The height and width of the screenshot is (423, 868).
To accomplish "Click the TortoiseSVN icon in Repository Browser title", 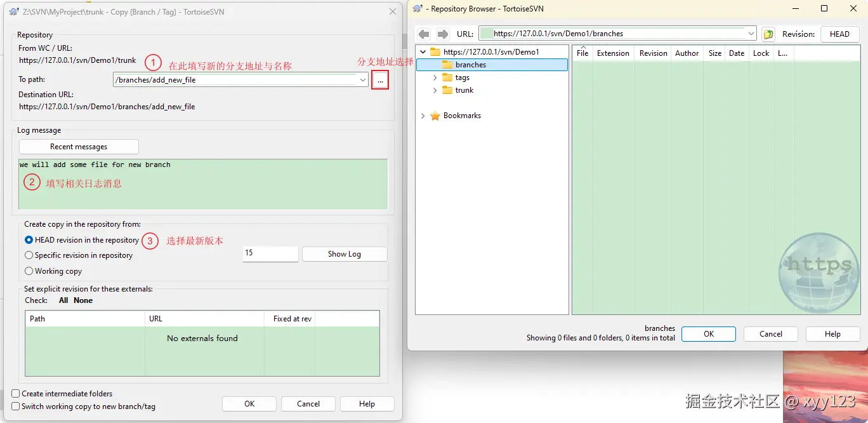I will pos(418,9).
